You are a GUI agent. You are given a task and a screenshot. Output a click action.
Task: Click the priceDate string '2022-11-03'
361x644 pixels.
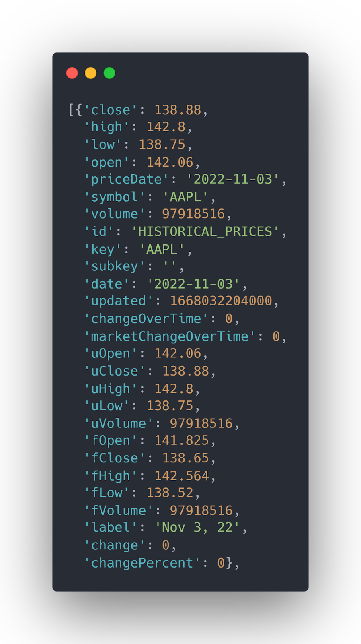(x=233, y=180)
